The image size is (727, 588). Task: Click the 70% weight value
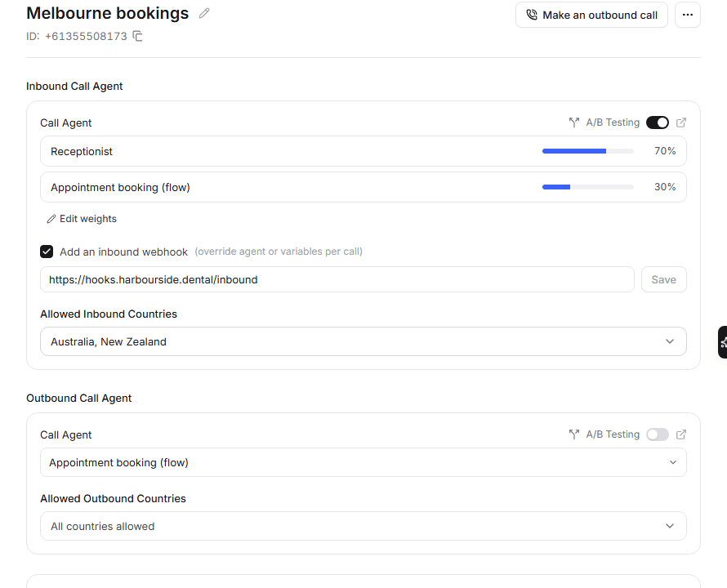[665, 151]
